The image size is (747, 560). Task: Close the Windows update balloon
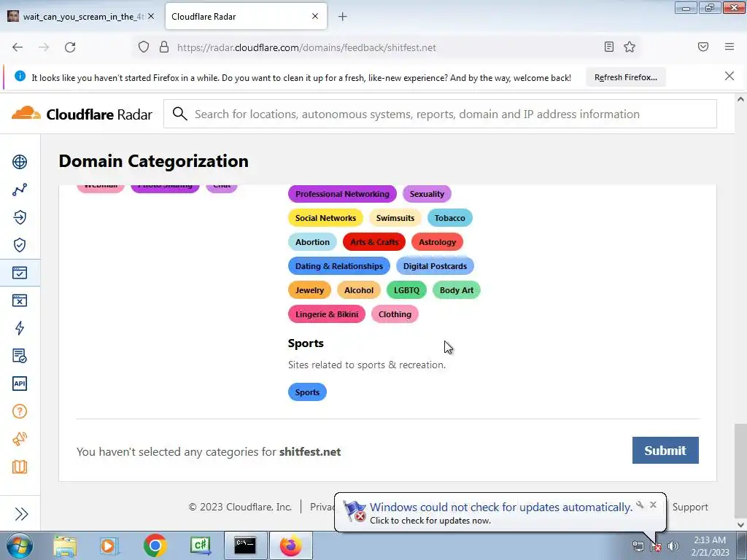(653, 505)
